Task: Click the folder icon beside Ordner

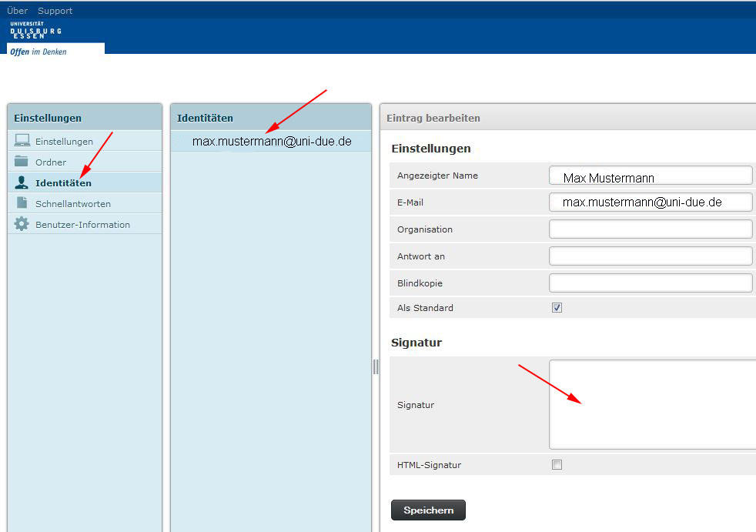Action: point(22,162)
